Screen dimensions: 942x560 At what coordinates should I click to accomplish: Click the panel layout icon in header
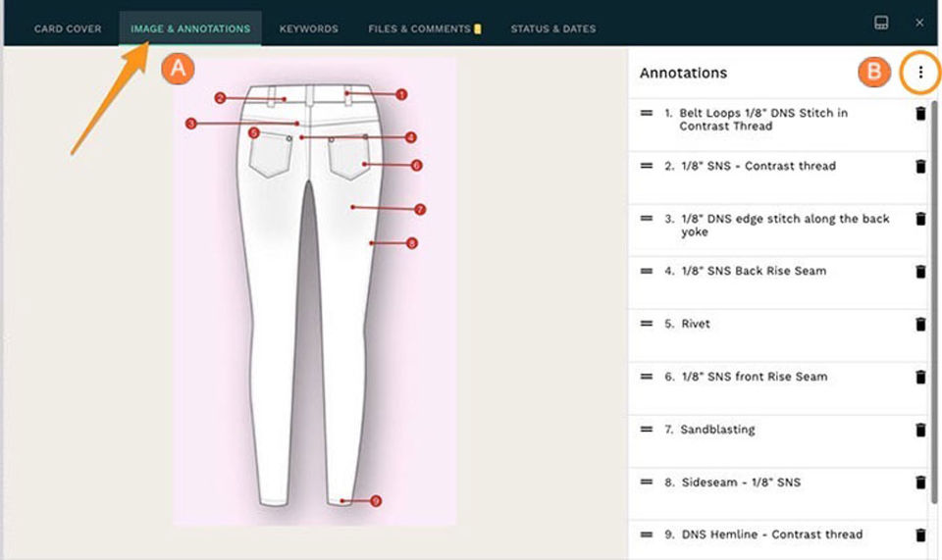881,23
